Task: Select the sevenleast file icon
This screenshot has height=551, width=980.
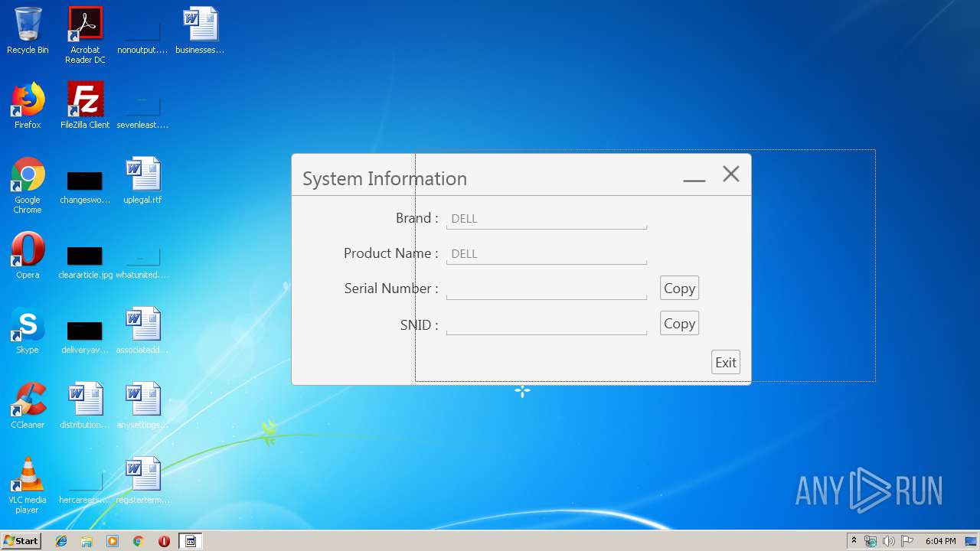Action: 142,110
